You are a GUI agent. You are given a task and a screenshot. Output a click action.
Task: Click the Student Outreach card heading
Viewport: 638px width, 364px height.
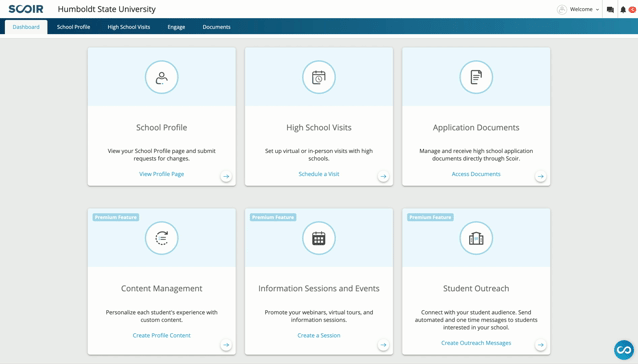(x=476, y=289)
